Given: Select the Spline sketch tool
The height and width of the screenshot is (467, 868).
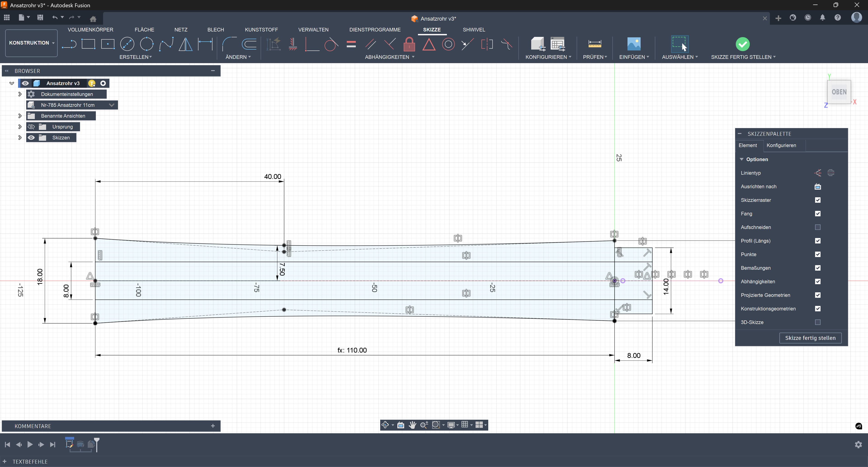Looking at the screenshot, I should 166,44.
